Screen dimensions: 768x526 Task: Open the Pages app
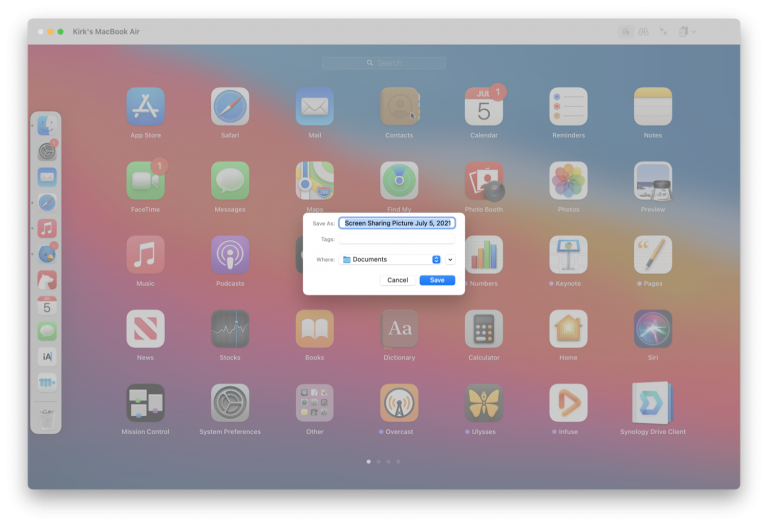click(x=653, y=255)
